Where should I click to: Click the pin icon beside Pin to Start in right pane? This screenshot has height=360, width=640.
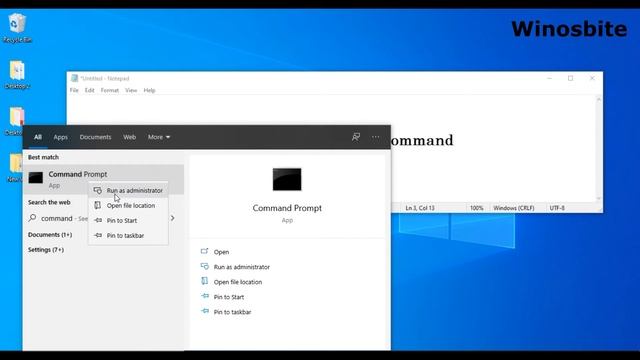tap(205, 296)
